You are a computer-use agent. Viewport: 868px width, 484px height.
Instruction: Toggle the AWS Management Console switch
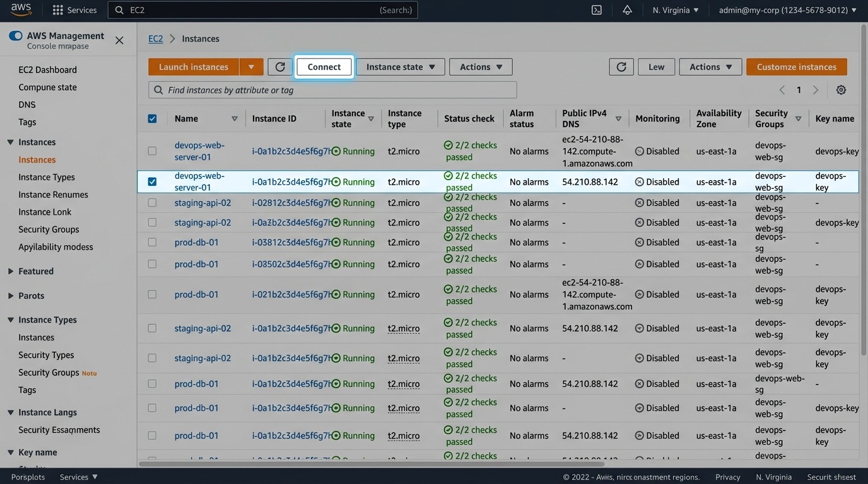(x=16, y=36)
